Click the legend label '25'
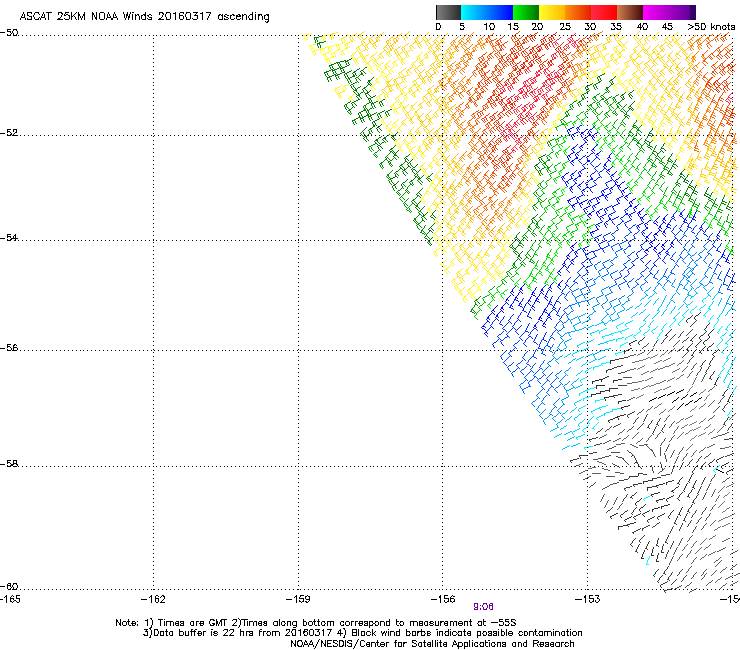The width and height of the screenshot is (740, 650). click(x=565, y=27)
